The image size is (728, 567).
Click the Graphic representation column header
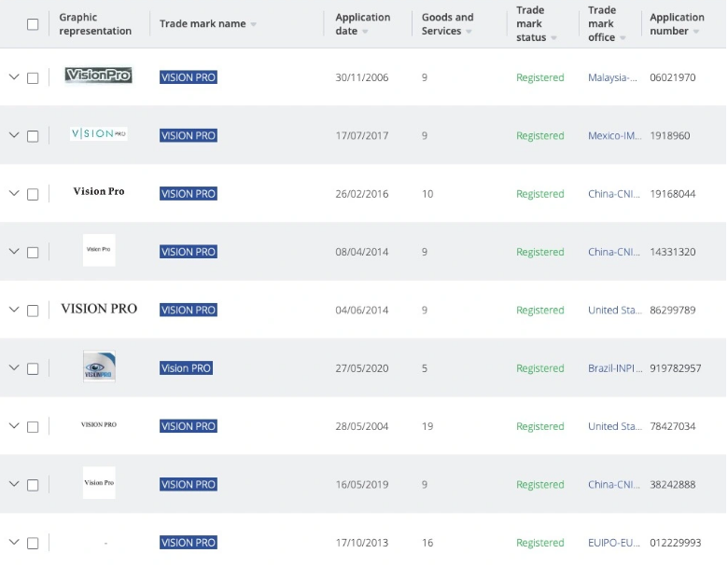click(95, 24)
